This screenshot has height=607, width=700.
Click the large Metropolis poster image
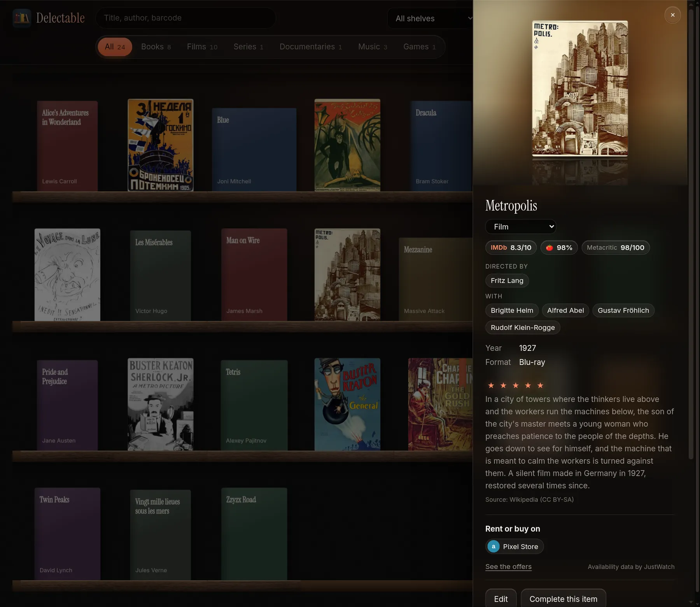click(x=580, y=88)
